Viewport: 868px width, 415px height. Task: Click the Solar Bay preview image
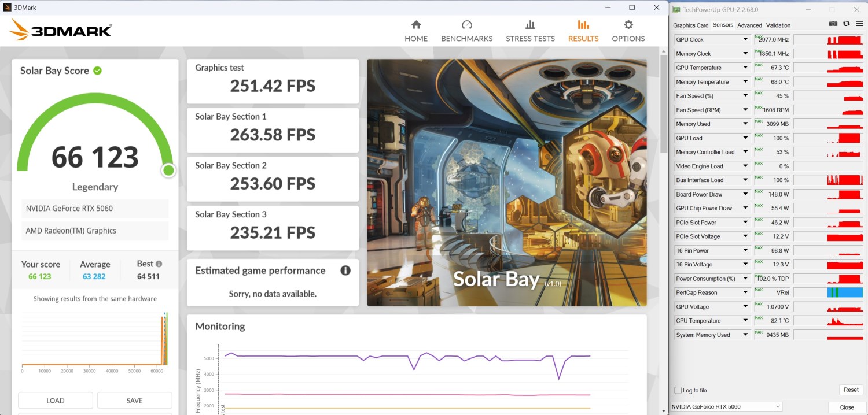tap(506, 182)
